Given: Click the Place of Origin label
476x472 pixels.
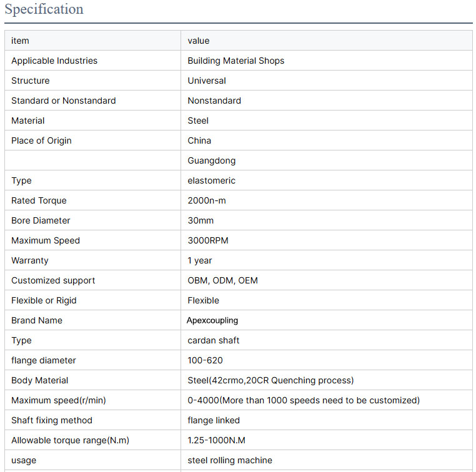Looking at the screenshot, I should coord(41,140).
